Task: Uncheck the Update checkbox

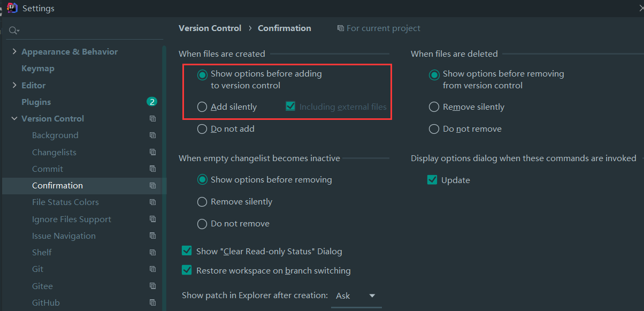Action: (x=432, y=180)
